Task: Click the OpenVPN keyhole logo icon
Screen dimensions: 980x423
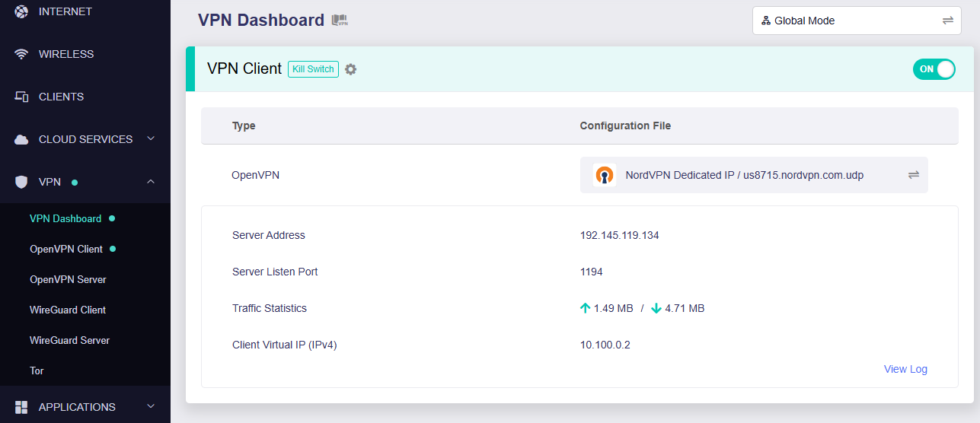Action: (605, 175)
